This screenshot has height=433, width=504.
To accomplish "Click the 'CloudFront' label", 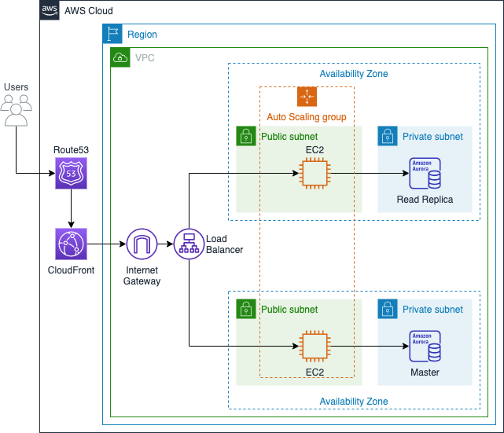I will [x=71, y=270].
